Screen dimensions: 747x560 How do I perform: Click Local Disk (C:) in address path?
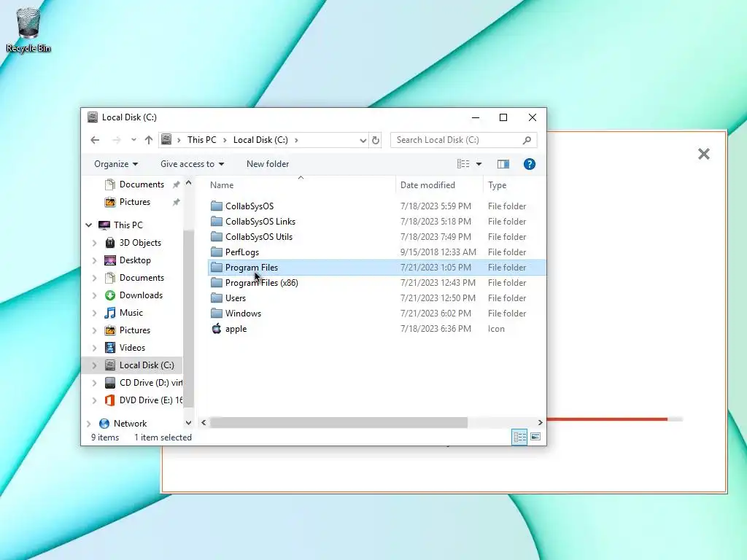[x=260, y=140]
